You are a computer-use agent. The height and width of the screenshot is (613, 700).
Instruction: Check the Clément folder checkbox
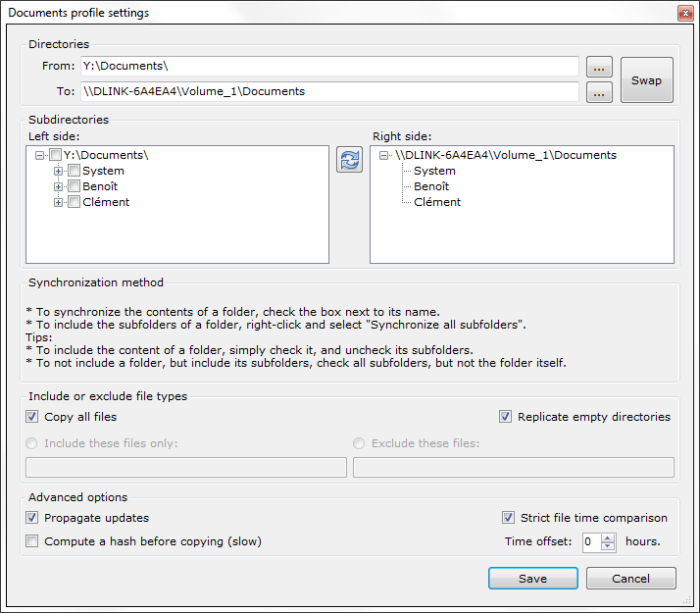[x=74, y=203]
